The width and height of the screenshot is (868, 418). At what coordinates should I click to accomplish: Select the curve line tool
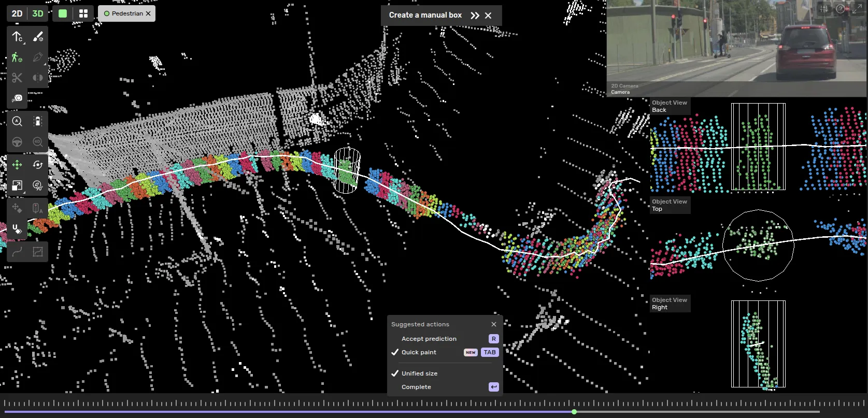[x=17, y=252]
